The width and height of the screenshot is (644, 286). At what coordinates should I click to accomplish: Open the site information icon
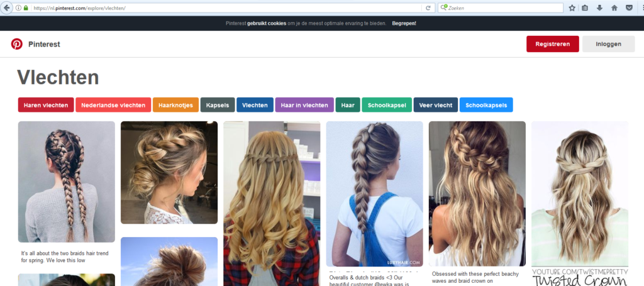click(x=18, y=8)
